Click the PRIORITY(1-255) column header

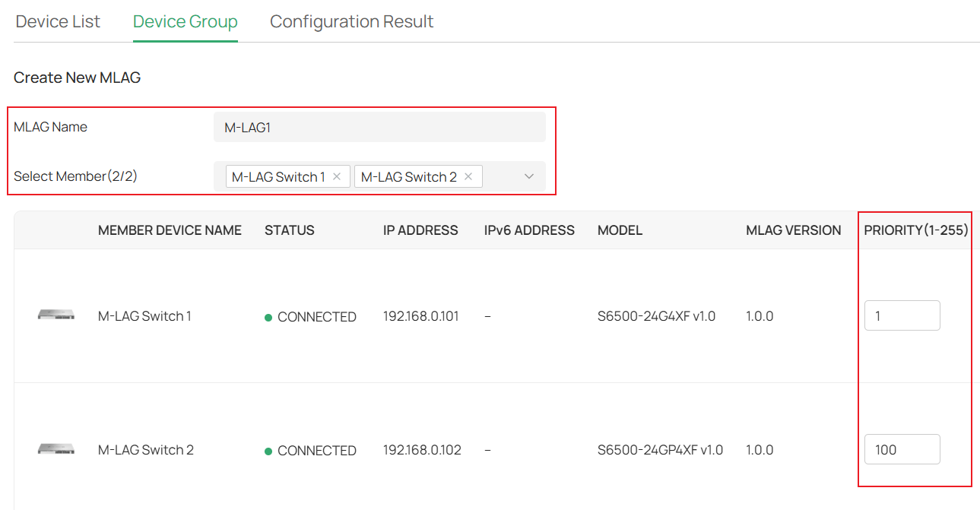[914, 230]
